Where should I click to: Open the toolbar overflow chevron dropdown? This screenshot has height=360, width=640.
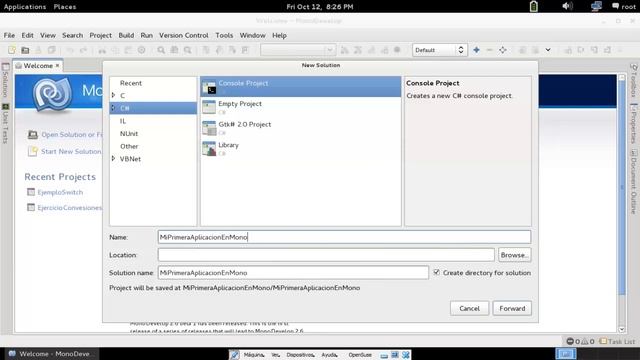(548, 50)
